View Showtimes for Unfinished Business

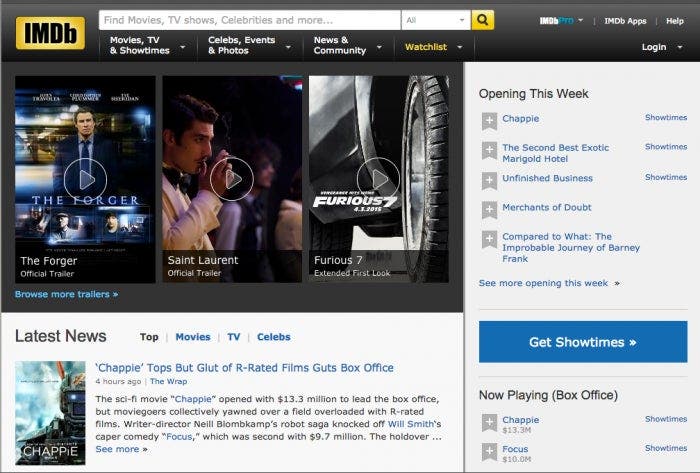[x=666, y=177]
